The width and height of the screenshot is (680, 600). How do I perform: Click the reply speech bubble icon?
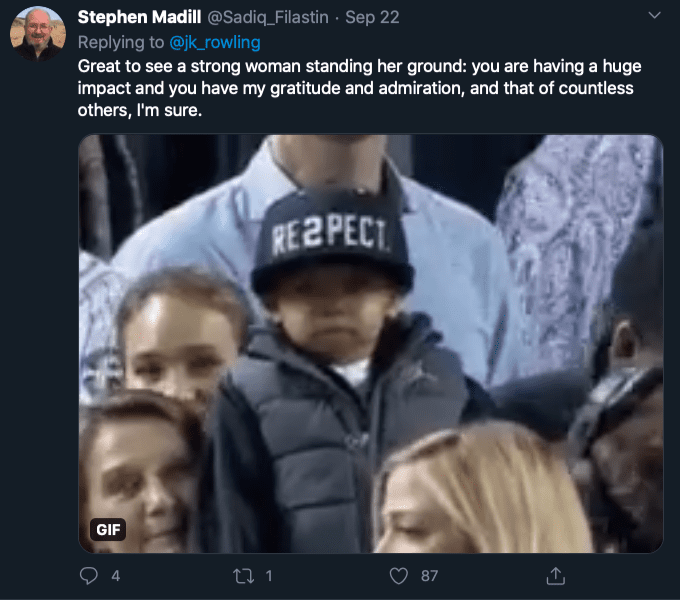(x=89, y=575)
